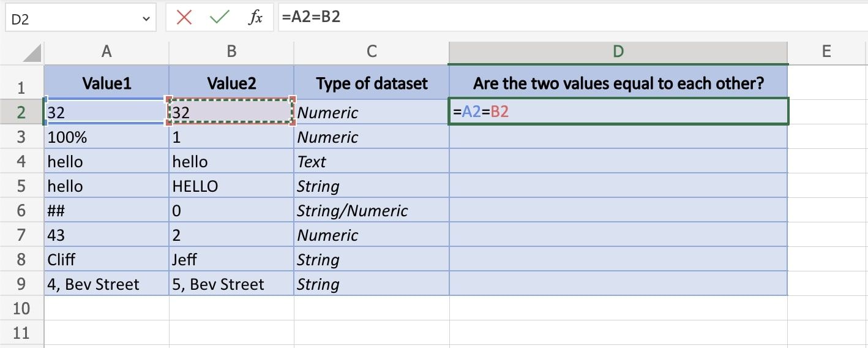Viewport: 868px width, 348px height.
Task: Confirm the formula with the green checkmark
Action: (x=219, y=18)
